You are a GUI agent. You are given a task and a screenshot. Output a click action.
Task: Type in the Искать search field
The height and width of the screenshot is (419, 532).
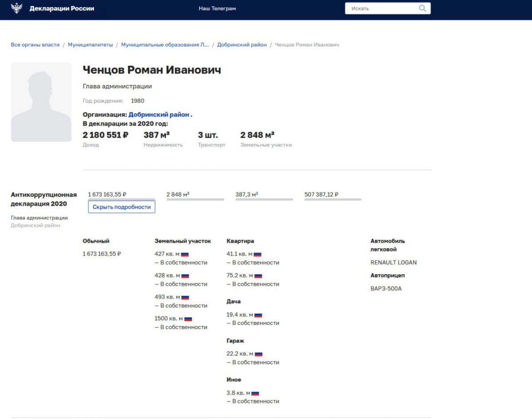pyautogui.click(x=381, y=8)
